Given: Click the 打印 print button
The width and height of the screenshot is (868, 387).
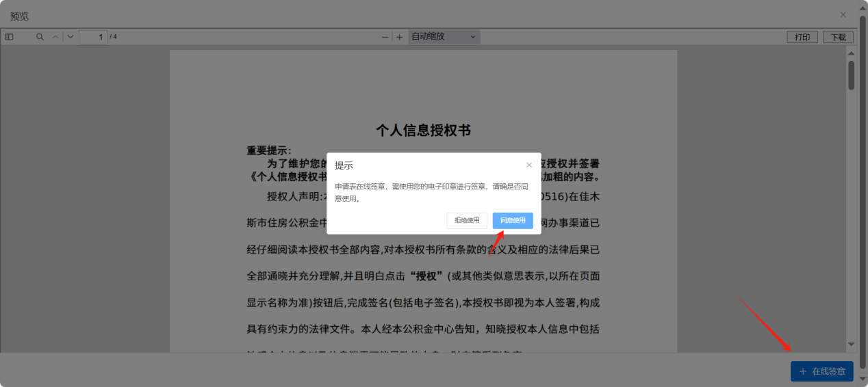Looking at the screenshot, I should [802, 38].
